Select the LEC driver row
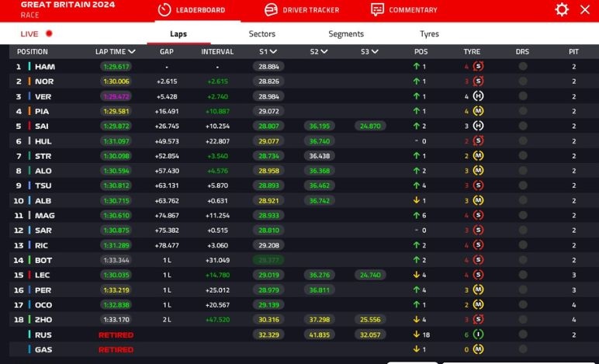Viewport: 599px width, 364px height. coord(43,275)
